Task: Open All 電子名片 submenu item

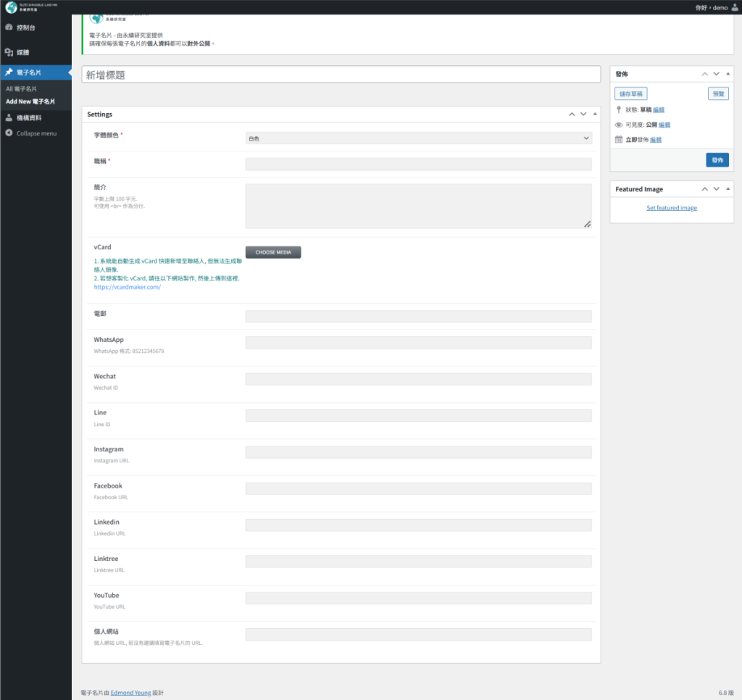Action: (21, 88)
